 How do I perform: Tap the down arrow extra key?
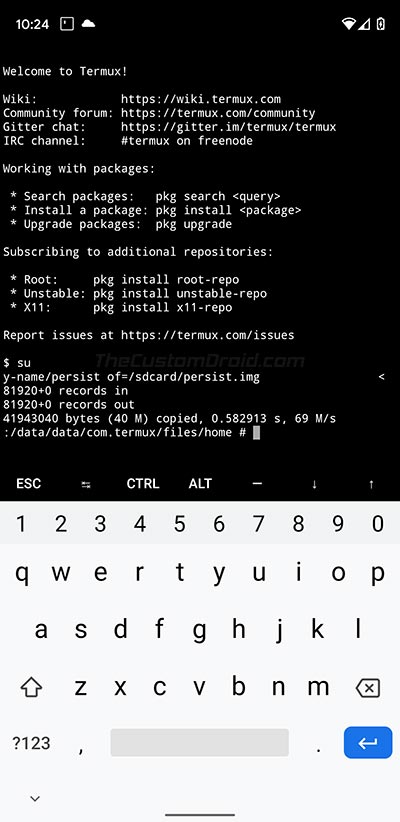[314, 484]
